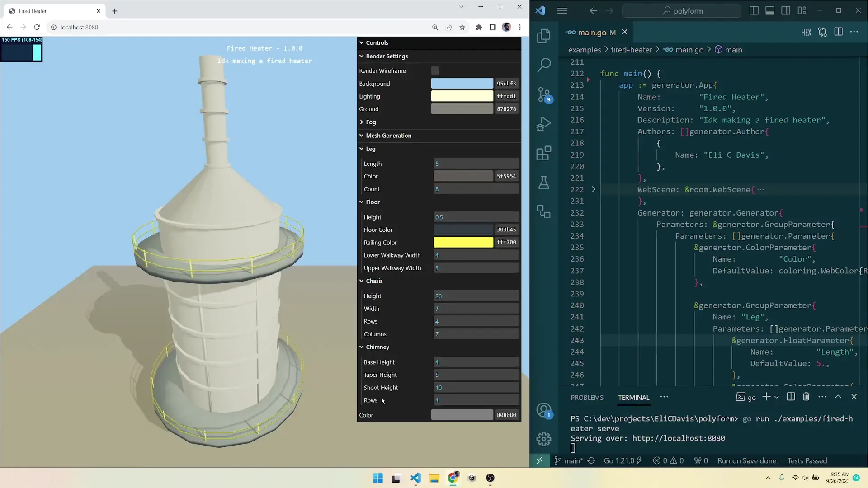868x488 pixels.
Task: Open the Manage gear menu
Action: pos(544,439)
